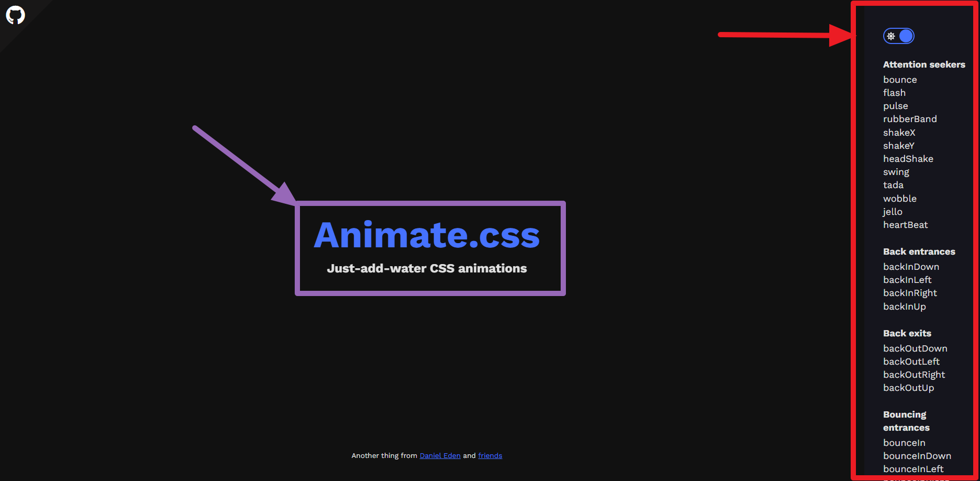The width and height of the screenshot is (980, 481).
Task: Select the pulse animation
Action: click(895, 106)
